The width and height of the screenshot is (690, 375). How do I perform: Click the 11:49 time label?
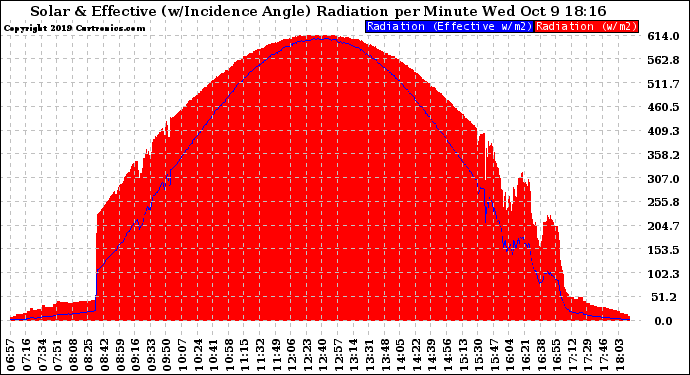click(276, 355)
